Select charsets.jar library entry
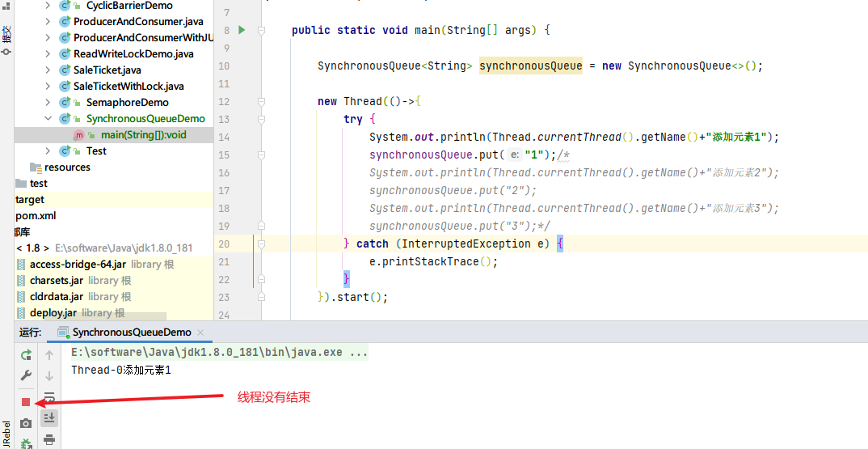Image resolution: width=868 pixels, height=449 pixels. coord(56,281)
